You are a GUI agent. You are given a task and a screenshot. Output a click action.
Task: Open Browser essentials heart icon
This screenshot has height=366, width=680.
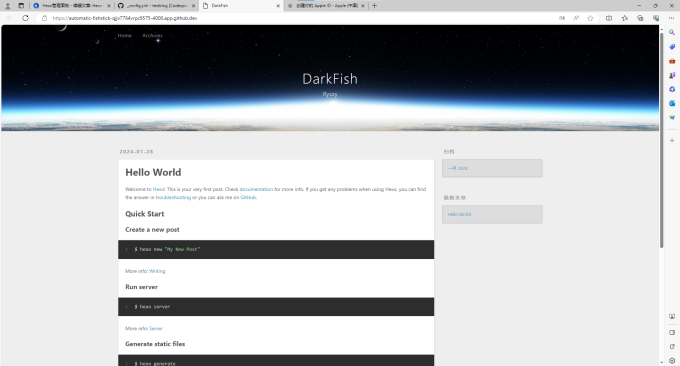coord(656,18)
